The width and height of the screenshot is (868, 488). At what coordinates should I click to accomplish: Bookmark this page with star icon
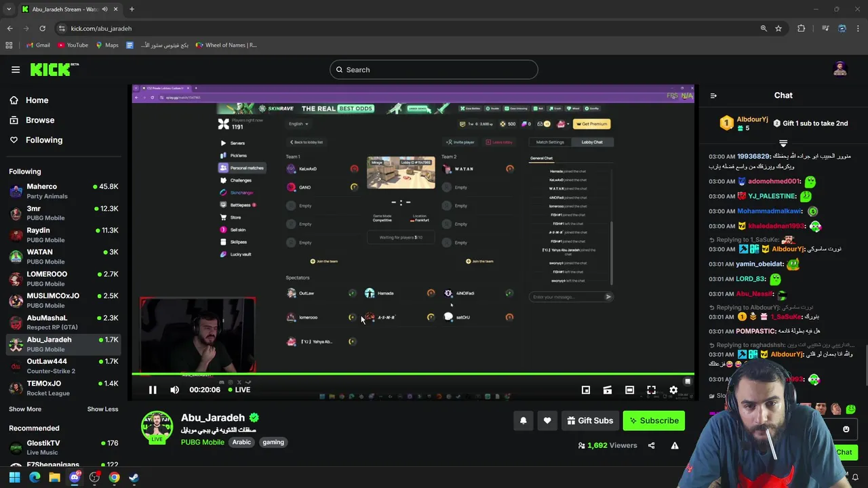click(778, 28)
